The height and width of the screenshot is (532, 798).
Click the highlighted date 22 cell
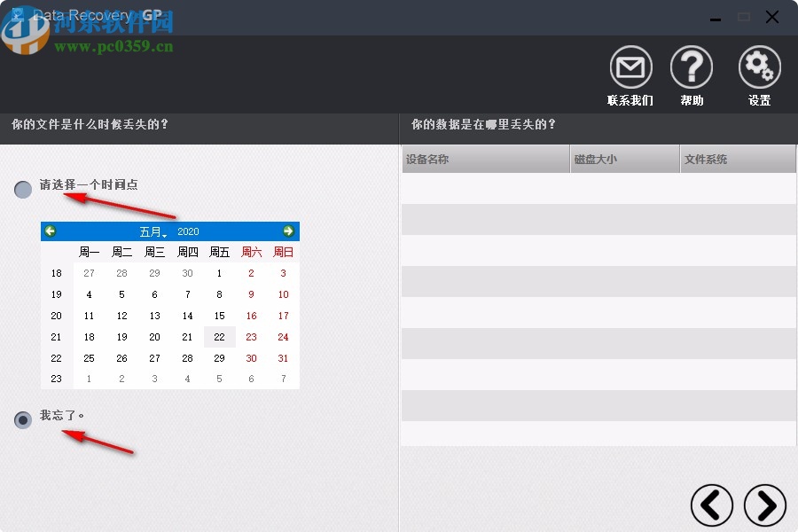click(219, 337)
